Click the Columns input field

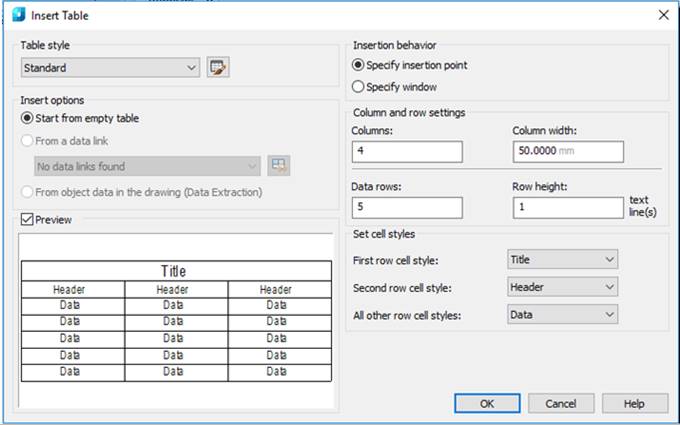click(406, 151)
